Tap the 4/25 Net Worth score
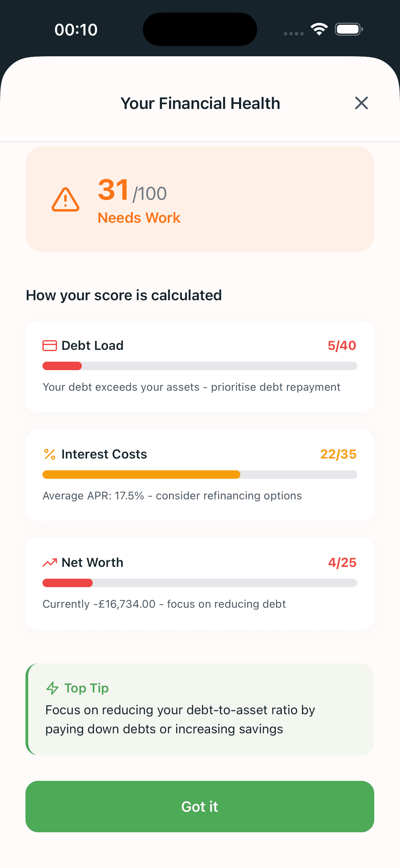The width and height of the screenshot is (400, 868). (x=342, y=562)
